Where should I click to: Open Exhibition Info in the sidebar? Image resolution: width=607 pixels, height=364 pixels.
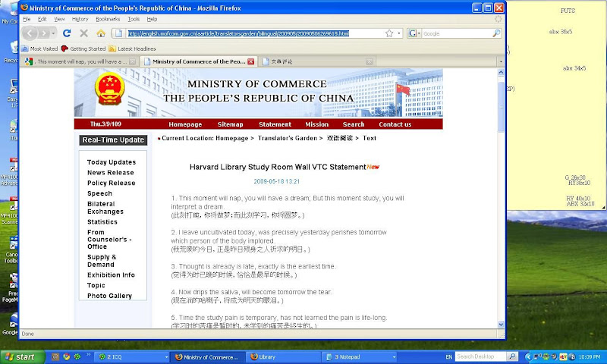tap(111, 275)
